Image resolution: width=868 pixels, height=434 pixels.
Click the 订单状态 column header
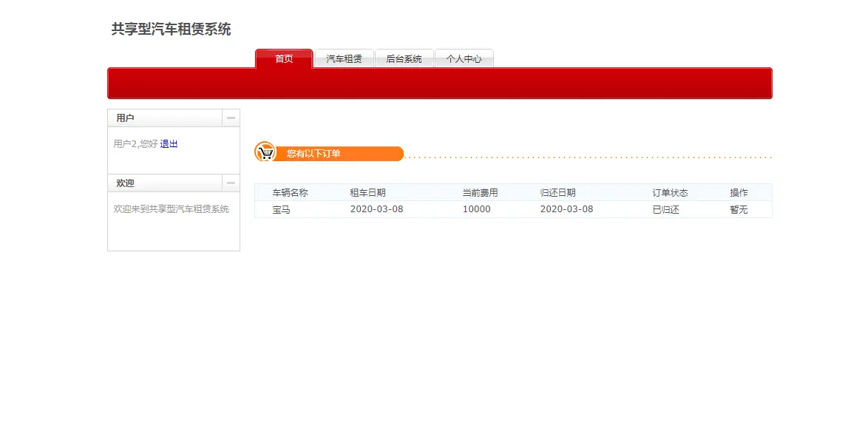pos(671,193)
